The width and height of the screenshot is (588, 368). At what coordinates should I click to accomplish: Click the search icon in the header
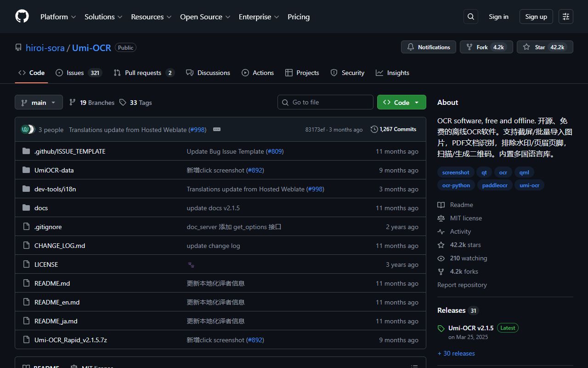click(x=470, y=17)
